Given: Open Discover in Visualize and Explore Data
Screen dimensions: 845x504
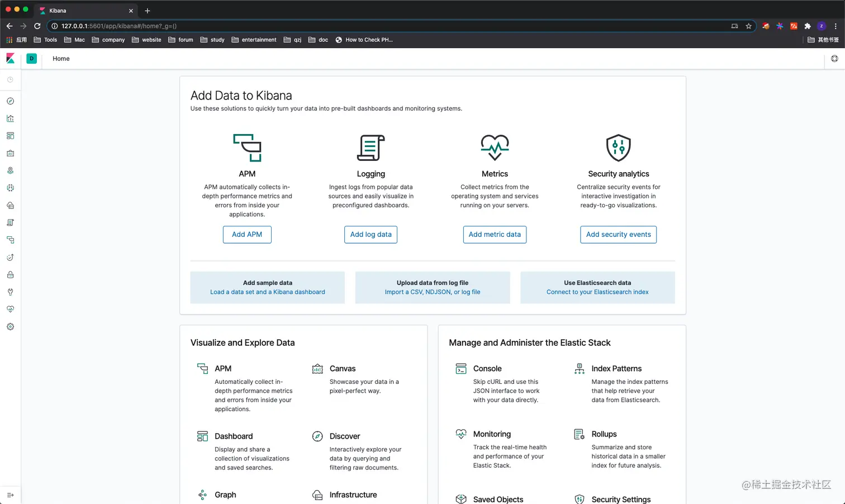Looking at the screenshot, I should [345, 436].
